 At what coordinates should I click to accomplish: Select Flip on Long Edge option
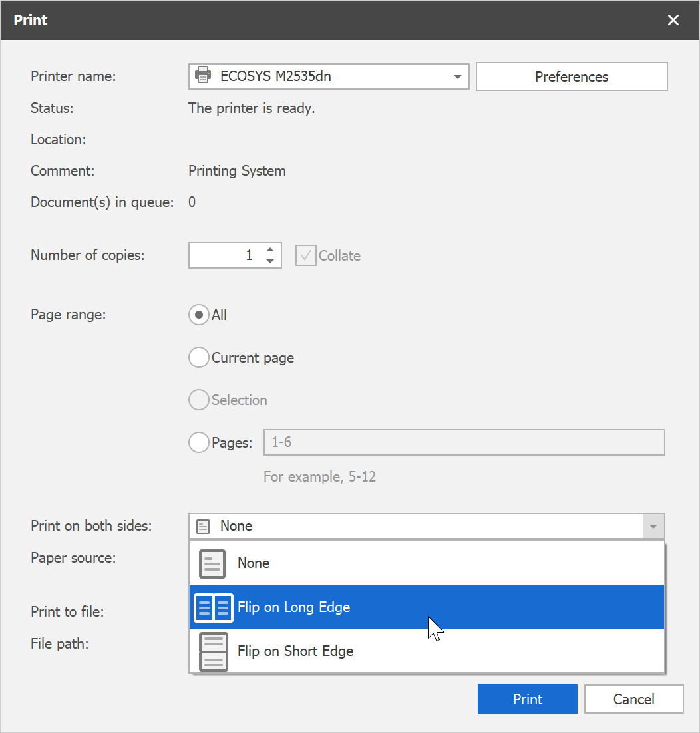(x=293, y=607)
